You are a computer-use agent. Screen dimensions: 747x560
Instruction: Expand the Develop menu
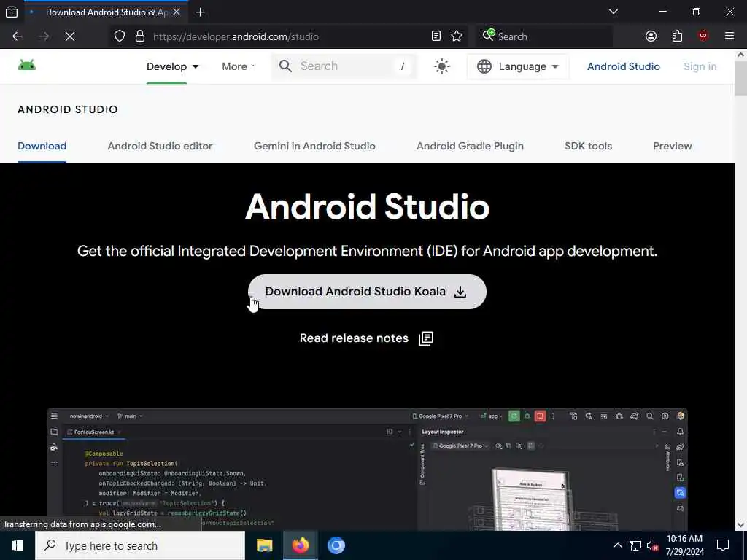click(x=172, y=66)
